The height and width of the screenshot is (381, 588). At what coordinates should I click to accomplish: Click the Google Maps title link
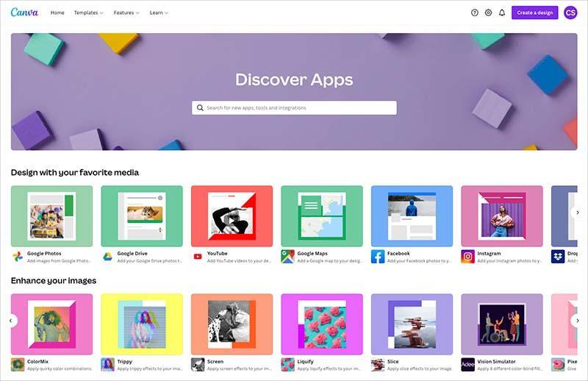point(312,253)
